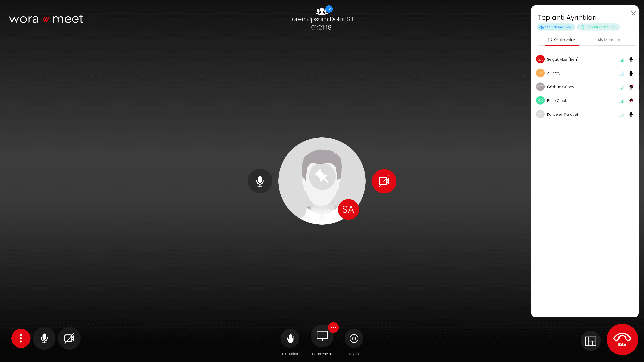Click the wora meet logo

(x=46, y=19)
